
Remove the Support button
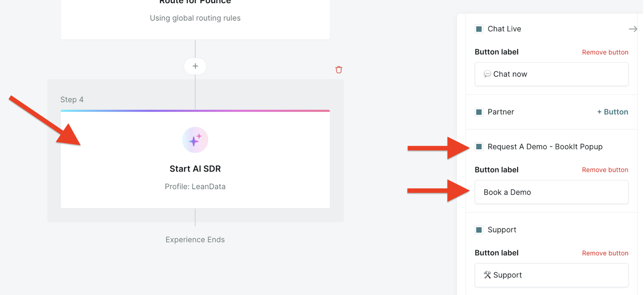(605, 253)
